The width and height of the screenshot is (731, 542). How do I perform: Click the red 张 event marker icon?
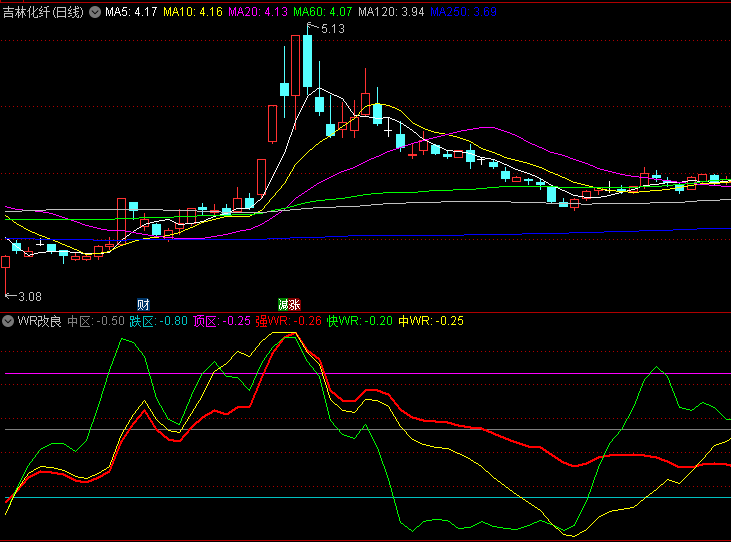(295, 303)
